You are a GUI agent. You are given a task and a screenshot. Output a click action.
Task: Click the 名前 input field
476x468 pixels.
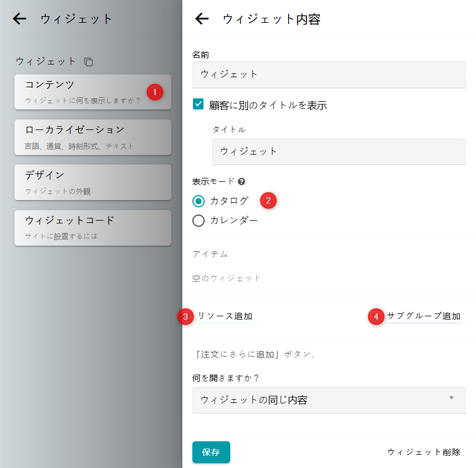point(329,74)
